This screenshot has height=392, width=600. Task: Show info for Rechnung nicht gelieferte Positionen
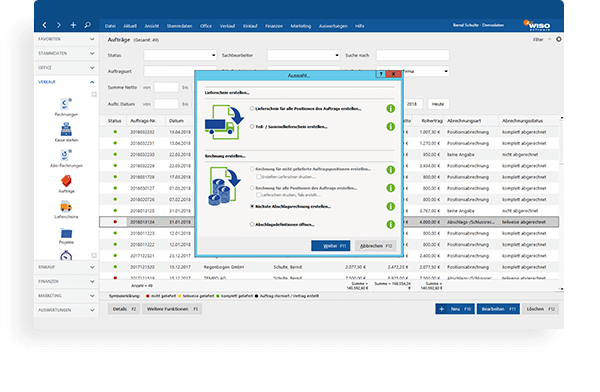coord(390,170)
